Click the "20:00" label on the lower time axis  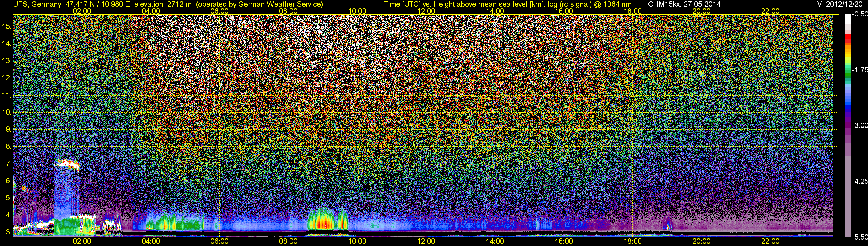(702, 241)
